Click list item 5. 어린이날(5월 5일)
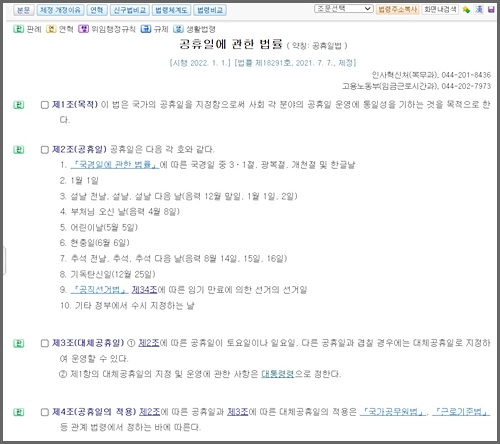This screenshot has width=500, height=444. pyautogui.click(x=99, y=228)
